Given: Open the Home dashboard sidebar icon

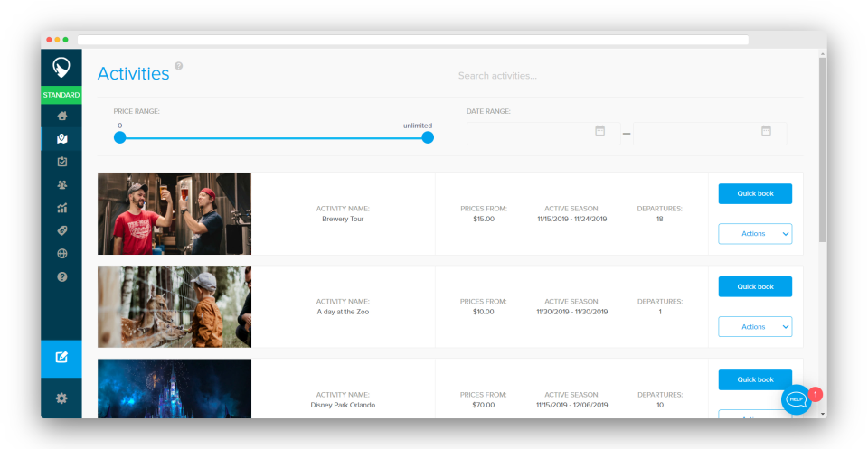Looking at the screenshot, I should coord(62,117).
